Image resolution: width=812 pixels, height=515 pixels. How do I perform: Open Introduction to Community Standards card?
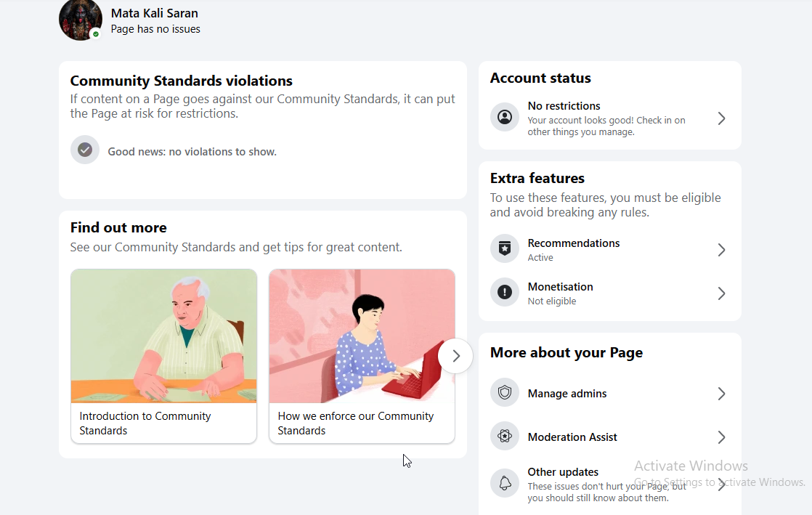coord(163,356)
